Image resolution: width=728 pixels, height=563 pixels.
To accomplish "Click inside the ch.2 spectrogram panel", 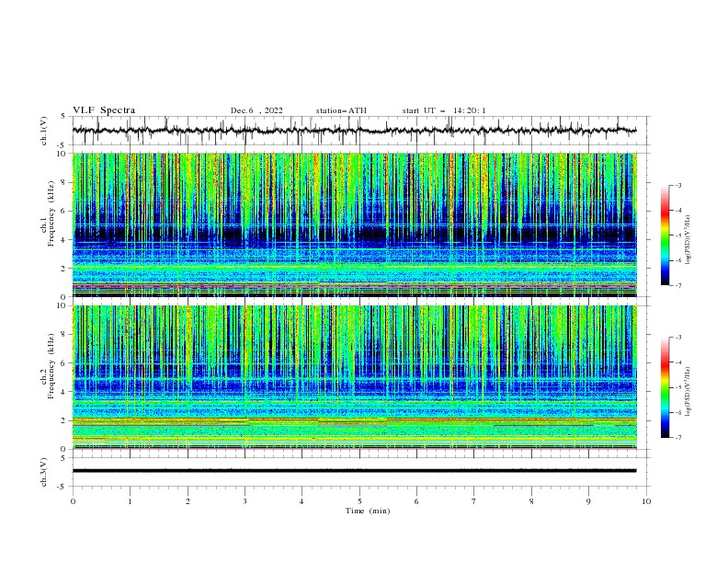I will click(x=354, y=377).
